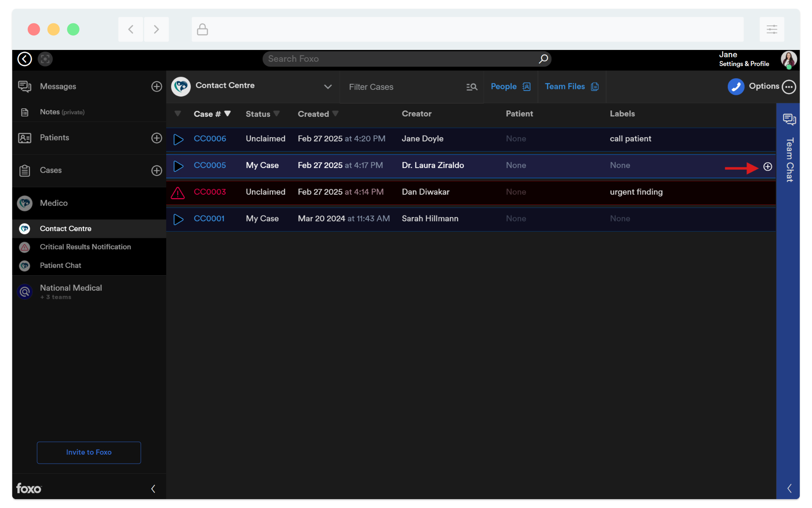This screenshot has height=508, width=812.
Task: Click the browser lock icon
Action: pos(203,29)
